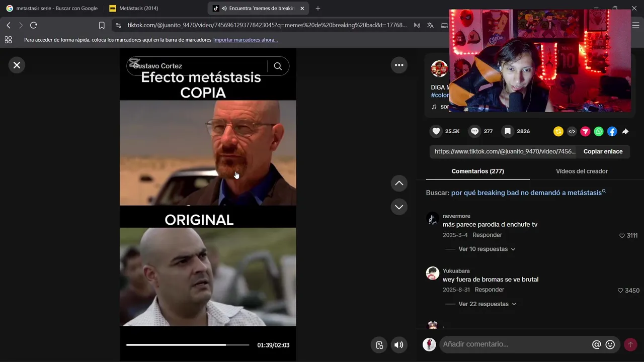Click Importar marcadores ahora link
This screenshot has height=362, width=644.
click(x=246, y=40)
